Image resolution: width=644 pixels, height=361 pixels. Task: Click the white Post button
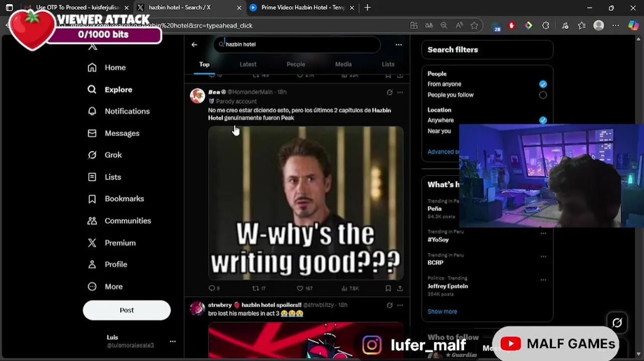click(x=126, y=310)
